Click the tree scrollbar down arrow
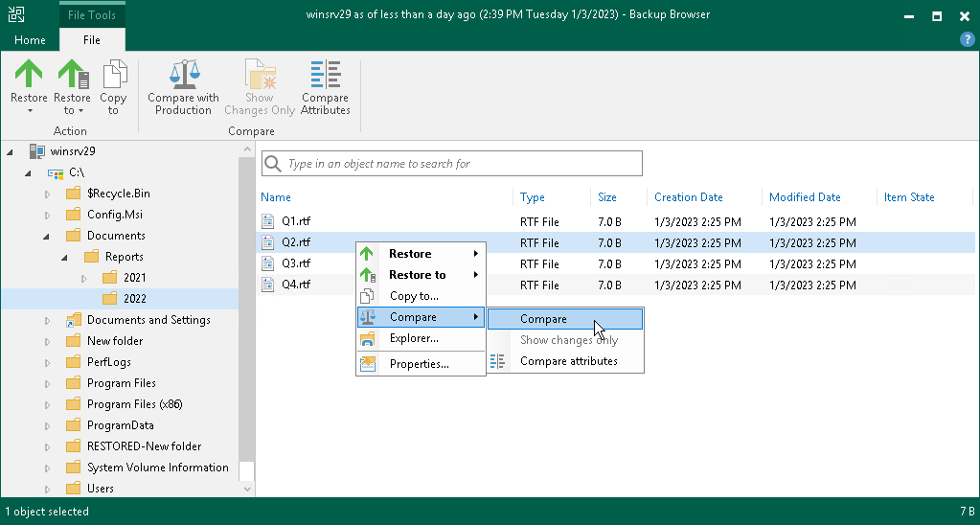The image size is (980, 525). (x=247, y=490)
